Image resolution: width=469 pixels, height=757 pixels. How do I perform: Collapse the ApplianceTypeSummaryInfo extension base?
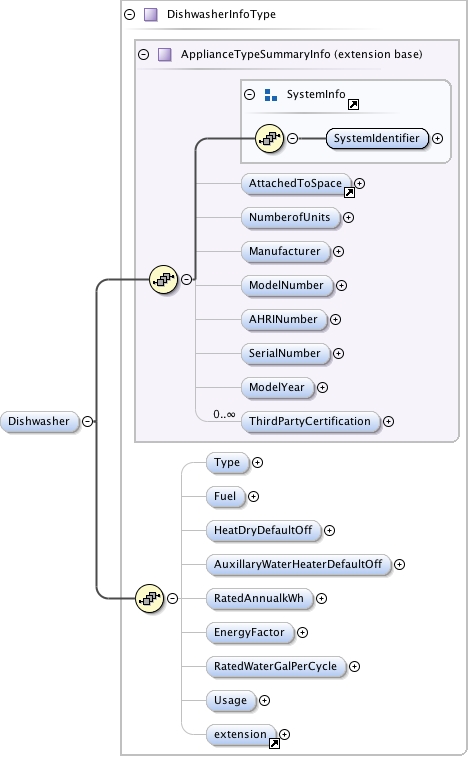[x=143, y=54]
